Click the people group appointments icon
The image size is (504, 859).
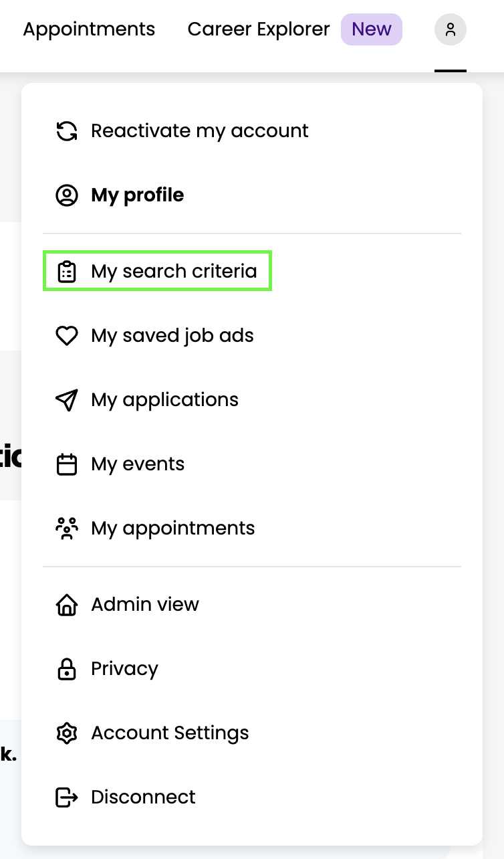[67, 528]
